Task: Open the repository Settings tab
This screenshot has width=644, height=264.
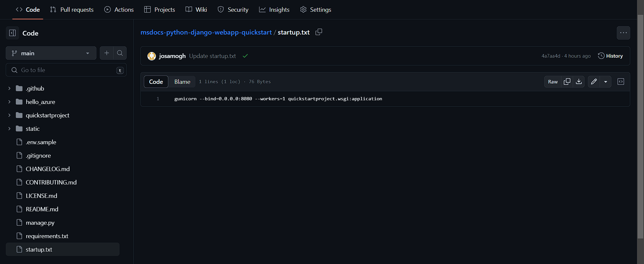Action: [316, 10]
